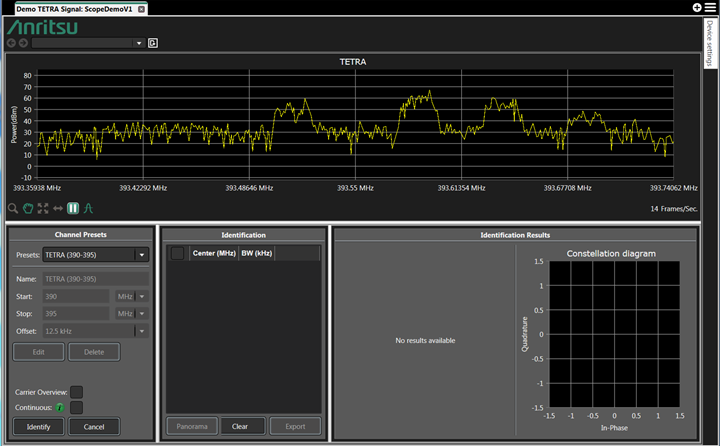This screenshot has width=720, height=446.
Task: Click the green signal peak icon
Action: tap(88, 209)
